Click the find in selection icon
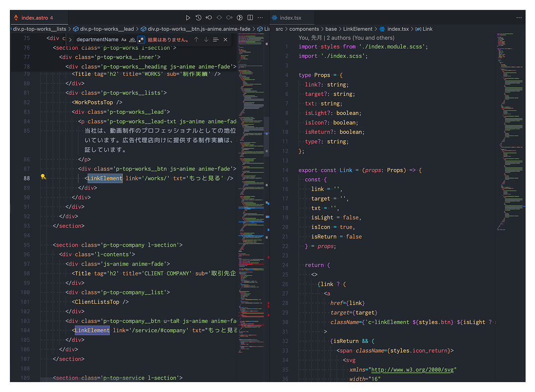 click(215, 40)
